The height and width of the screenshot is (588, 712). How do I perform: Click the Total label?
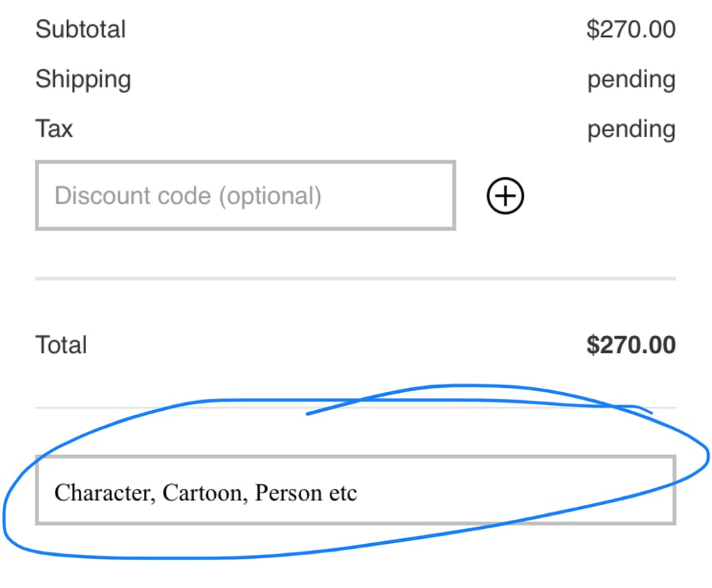pyautogui.click(x=61, y=345)
